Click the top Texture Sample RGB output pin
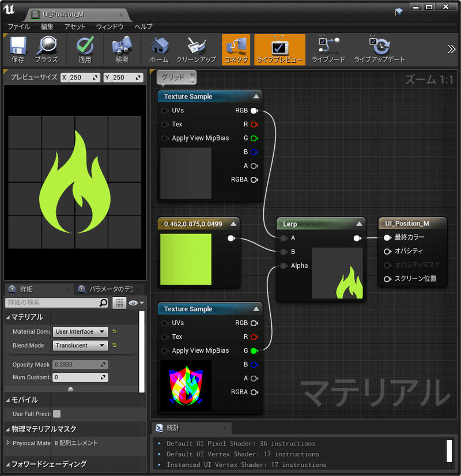 254,111
